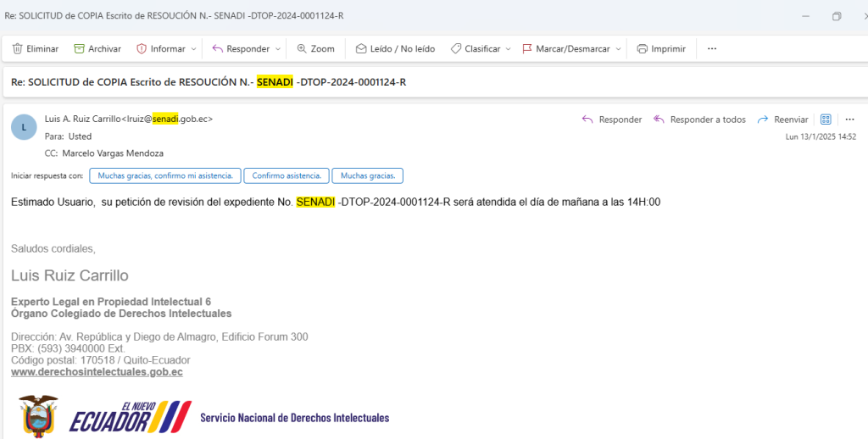Screen dimensions: 868x439
Task: Open the grid apps icon in message header
Action: (x=826, y=119)
